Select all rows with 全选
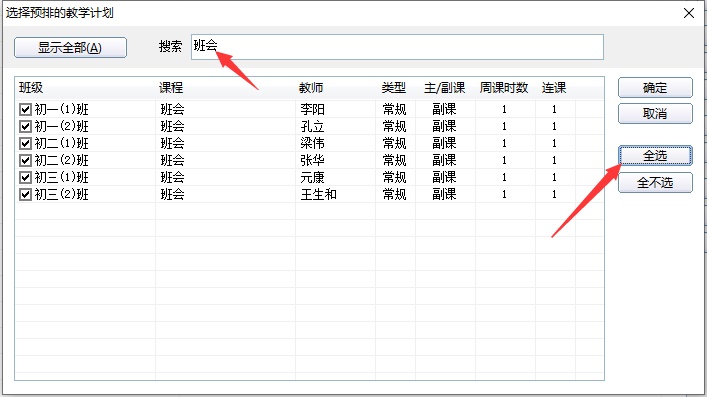 coord(655,156)
